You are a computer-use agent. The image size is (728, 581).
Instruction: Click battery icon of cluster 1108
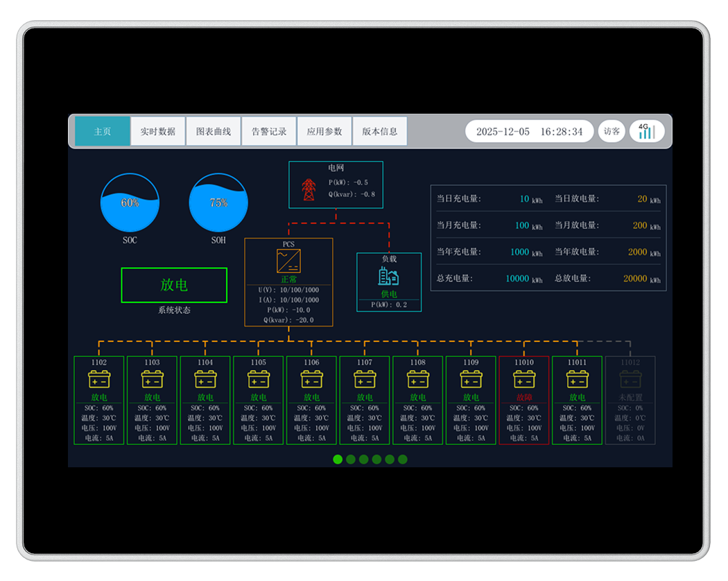tap(418, 379)
